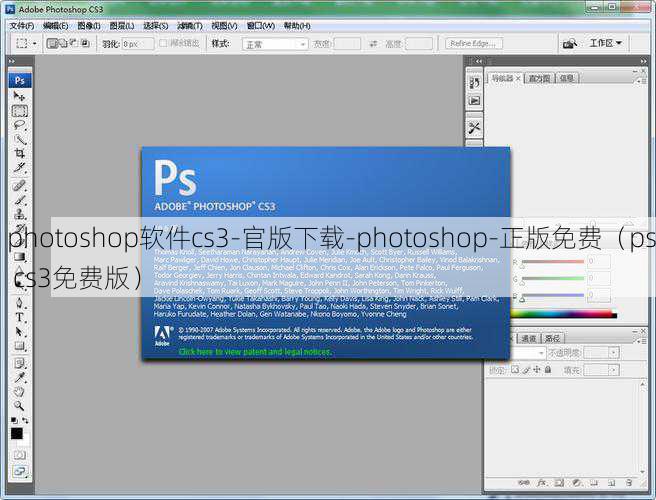Select the Slice tool
Screen dimensions: 656x500
point(19,167)
